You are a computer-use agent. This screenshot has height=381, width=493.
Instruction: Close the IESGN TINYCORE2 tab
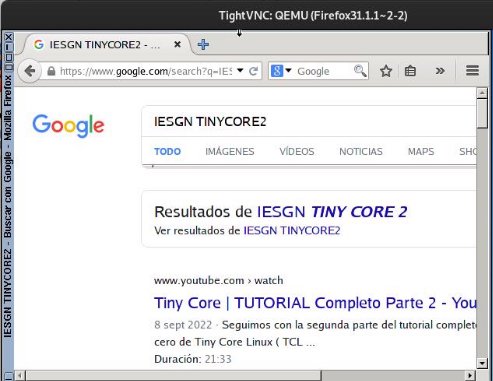[178, 44]
